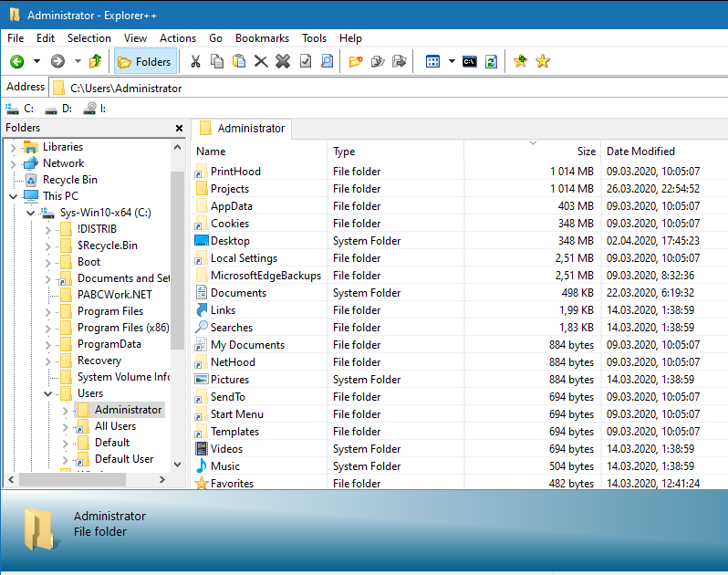Open the File menu
The height and width of the screenshot is (575, 728).
pos(16,38)
